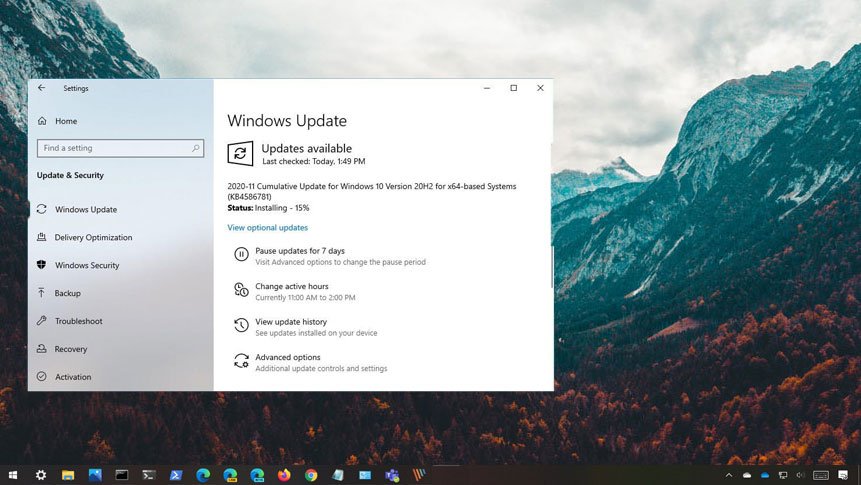This screenshot has height=485, width=861.
Task: Select Recovery in the sidebar
Action: coord(70,349)
